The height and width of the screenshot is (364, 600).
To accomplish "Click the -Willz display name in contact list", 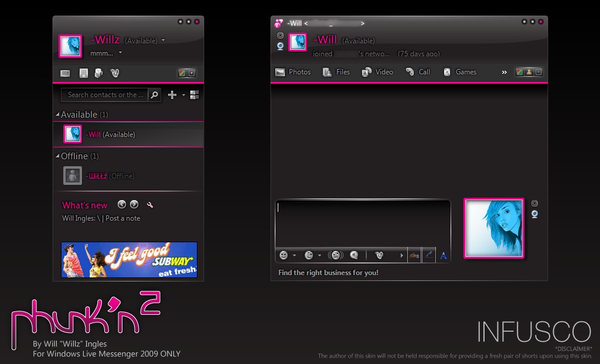I will (x=105, y=39).
